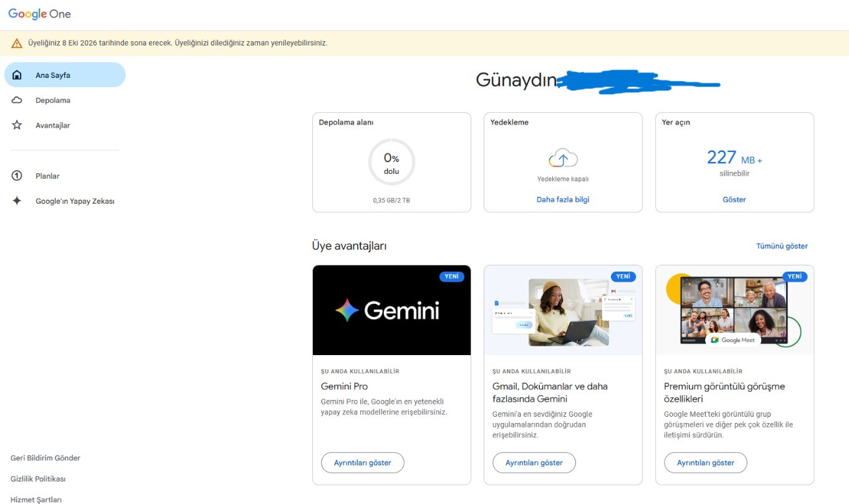Click the Günaydın greeting heading
This screenshot has width=849, height=504.
[516, 80]
